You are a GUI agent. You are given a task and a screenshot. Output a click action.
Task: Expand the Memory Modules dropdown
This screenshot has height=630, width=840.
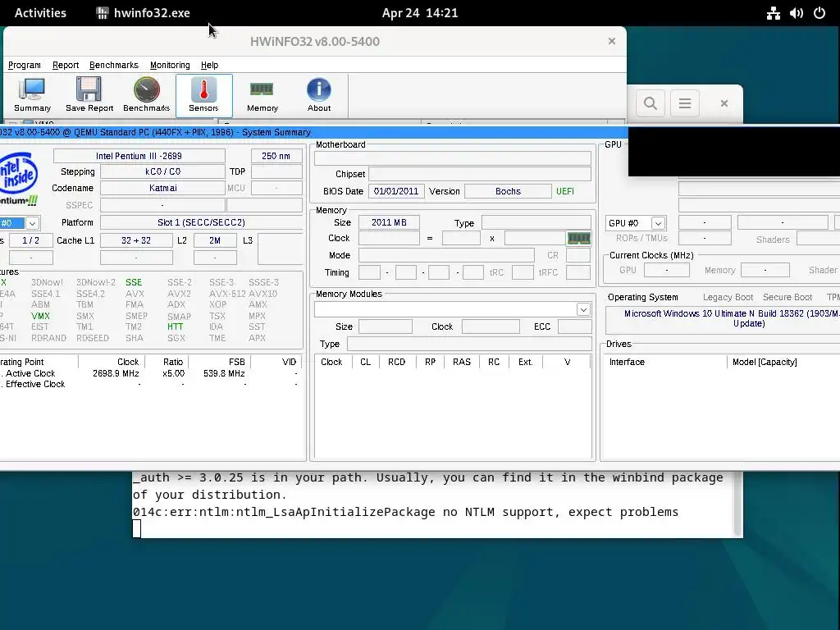point(583,309)
